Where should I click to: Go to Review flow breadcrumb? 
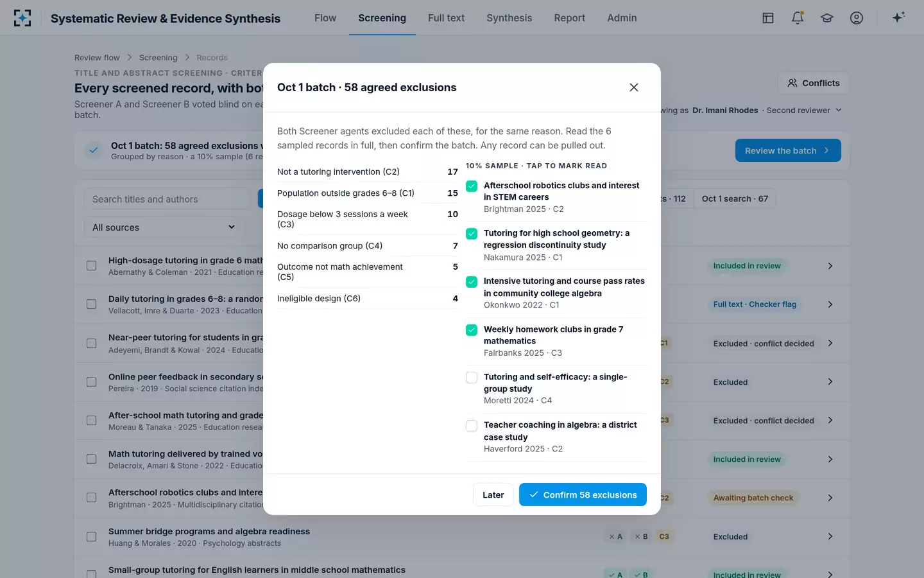97,58
